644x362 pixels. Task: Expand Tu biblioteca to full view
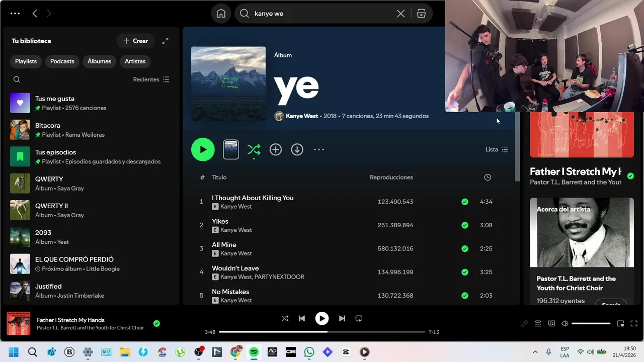(165, 41)
